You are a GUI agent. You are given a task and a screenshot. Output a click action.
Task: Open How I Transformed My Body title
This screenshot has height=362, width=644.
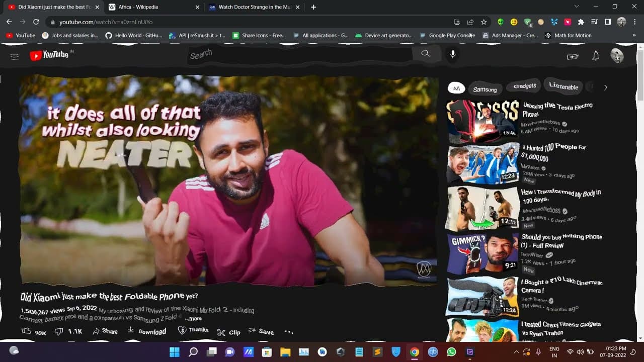561,196
